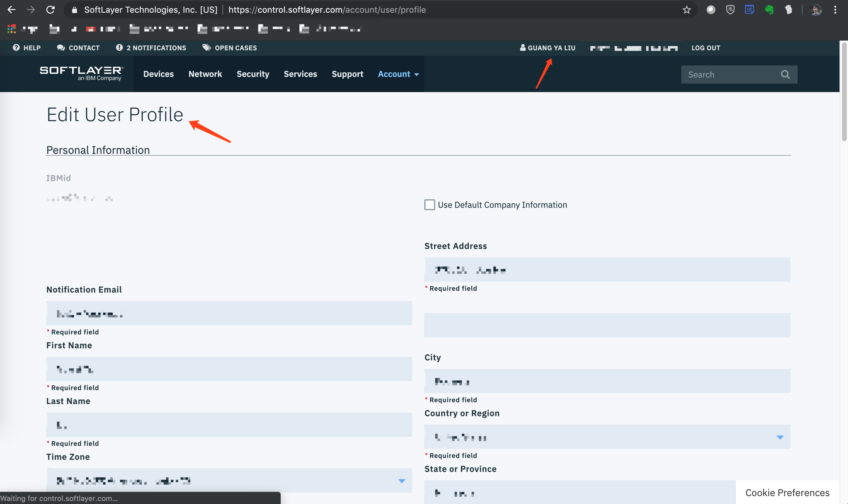Click the Cookie Preferences button

787,492
